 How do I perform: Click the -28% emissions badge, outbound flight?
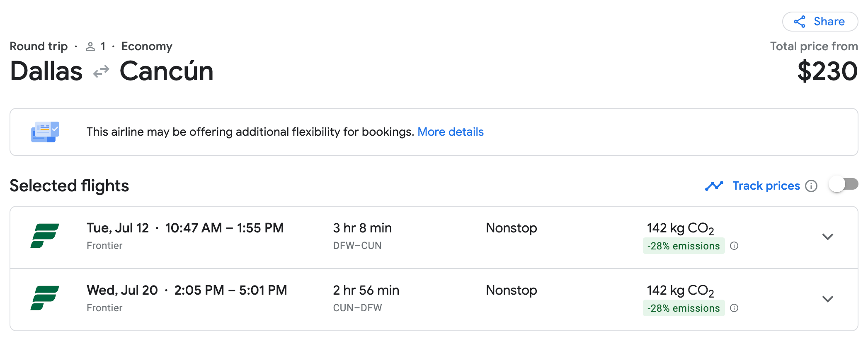(683, 246)
